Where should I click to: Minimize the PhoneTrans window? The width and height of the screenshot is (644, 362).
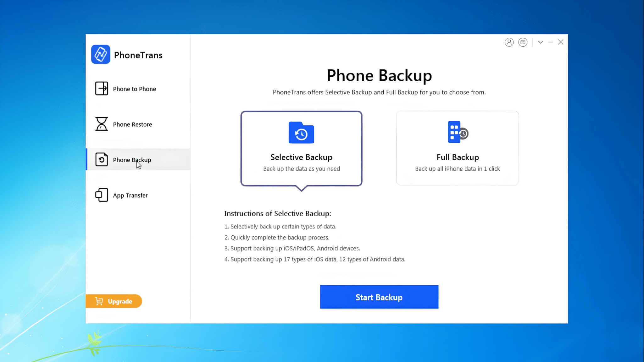(551, 42)
